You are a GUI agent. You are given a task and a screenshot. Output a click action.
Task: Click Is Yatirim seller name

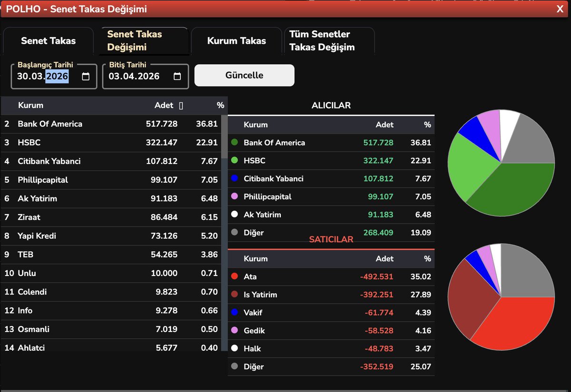pyautogui.click(x=260, y=294)
